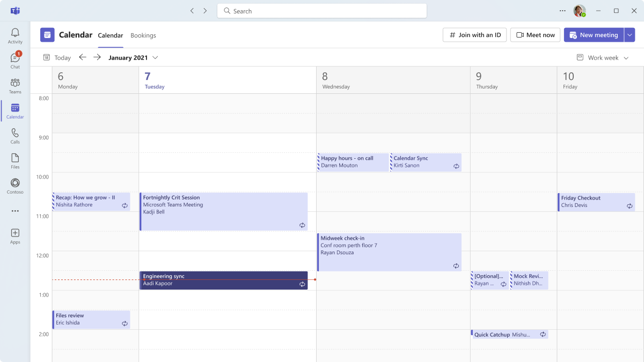Click the 12:00 time label
The image size is (644, 362).
click(x=42, y=256)
